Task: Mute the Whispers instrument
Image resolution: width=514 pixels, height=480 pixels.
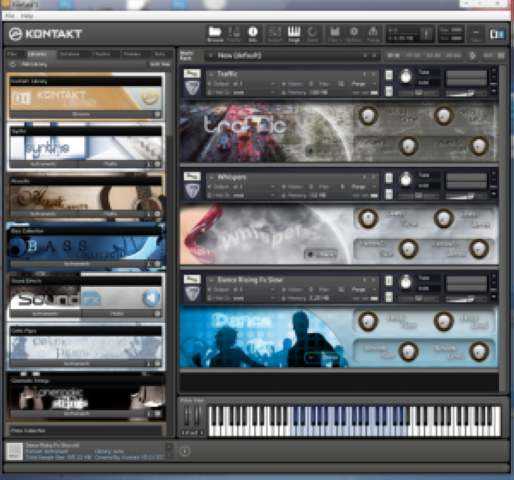Action: [x=389, y=194]
